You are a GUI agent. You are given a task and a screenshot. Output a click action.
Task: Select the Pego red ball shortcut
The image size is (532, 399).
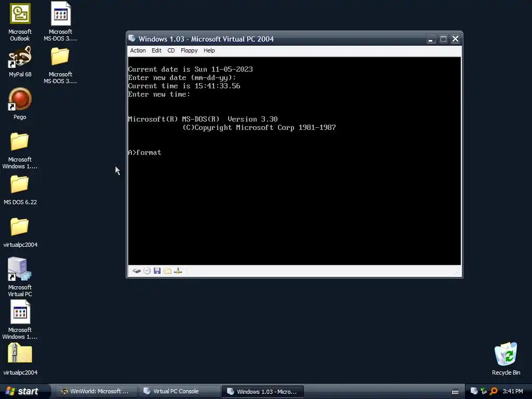pos(20,99)
